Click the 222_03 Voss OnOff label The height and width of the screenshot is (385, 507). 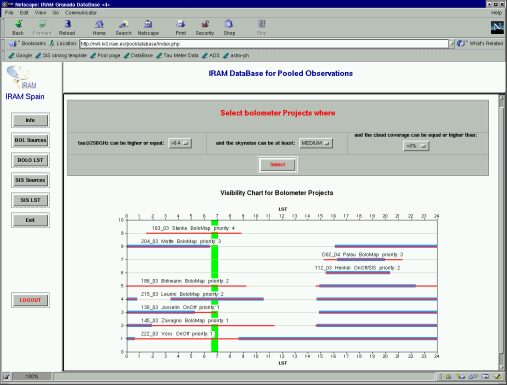tap(177, 334)
